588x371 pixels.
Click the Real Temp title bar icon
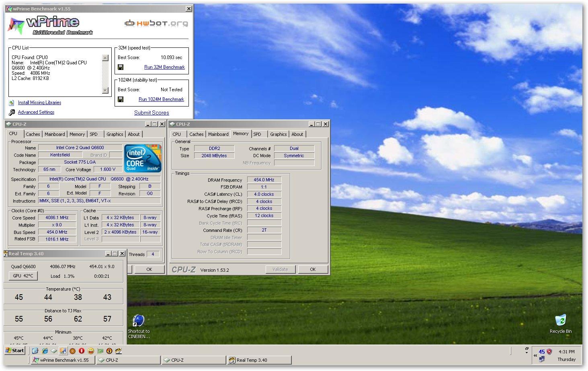[x=6, y=254]
